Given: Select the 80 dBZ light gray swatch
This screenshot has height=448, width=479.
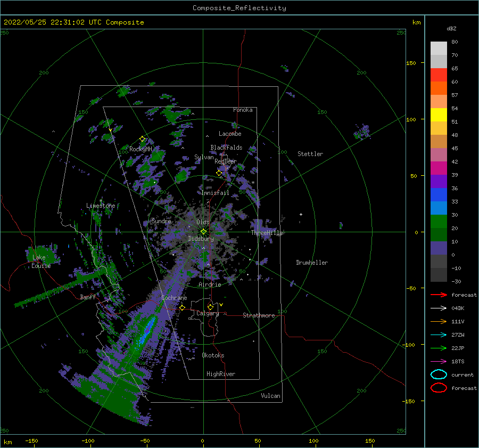Looking at the screenshot, I should 439,48.
